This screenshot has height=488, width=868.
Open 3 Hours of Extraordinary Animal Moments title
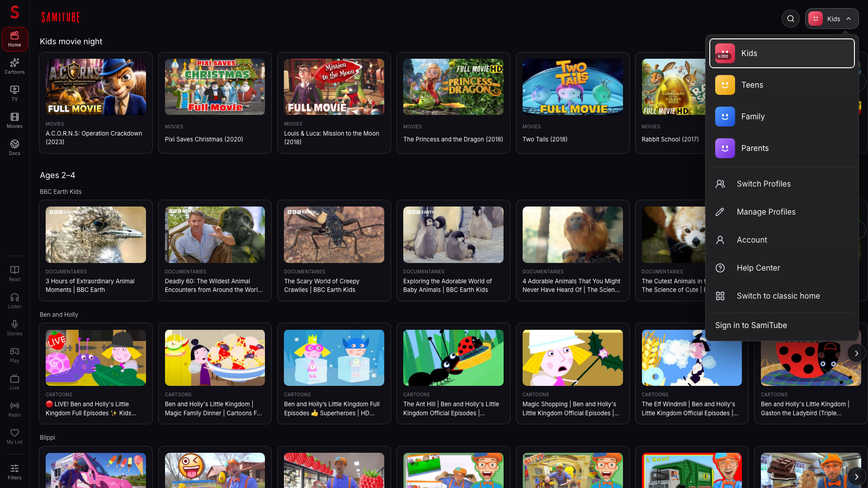tap(90, 286)
